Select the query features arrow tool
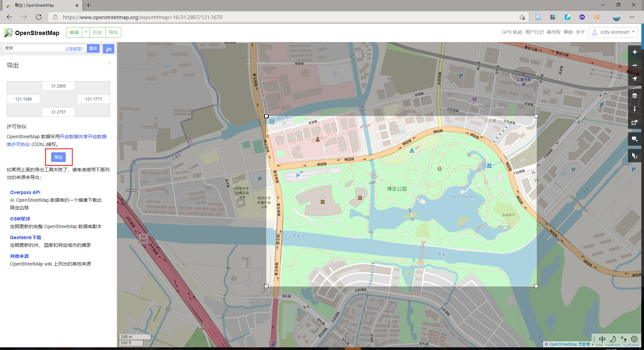 (635, 156)
